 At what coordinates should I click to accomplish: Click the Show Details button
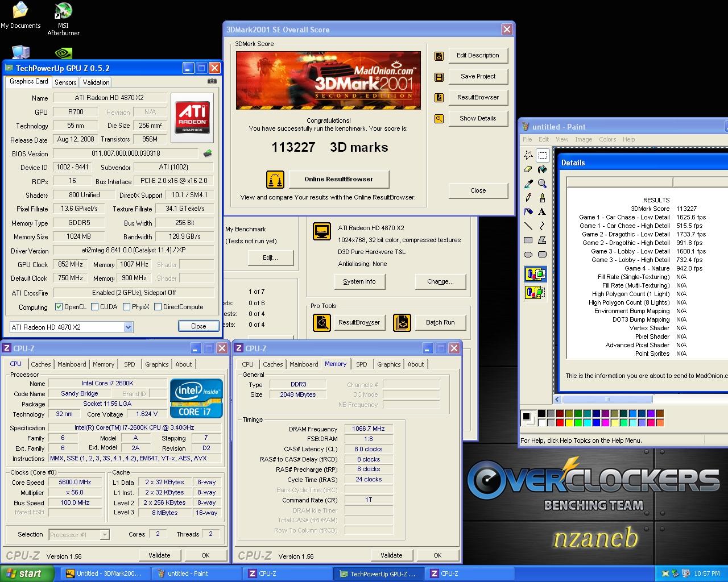point(478,118)
